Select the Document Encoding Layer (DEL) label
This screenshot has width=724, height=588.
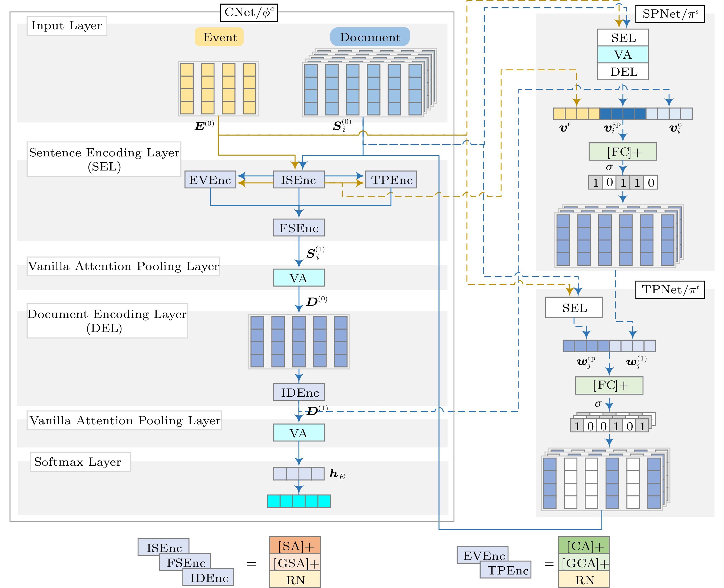click(107, 320)
